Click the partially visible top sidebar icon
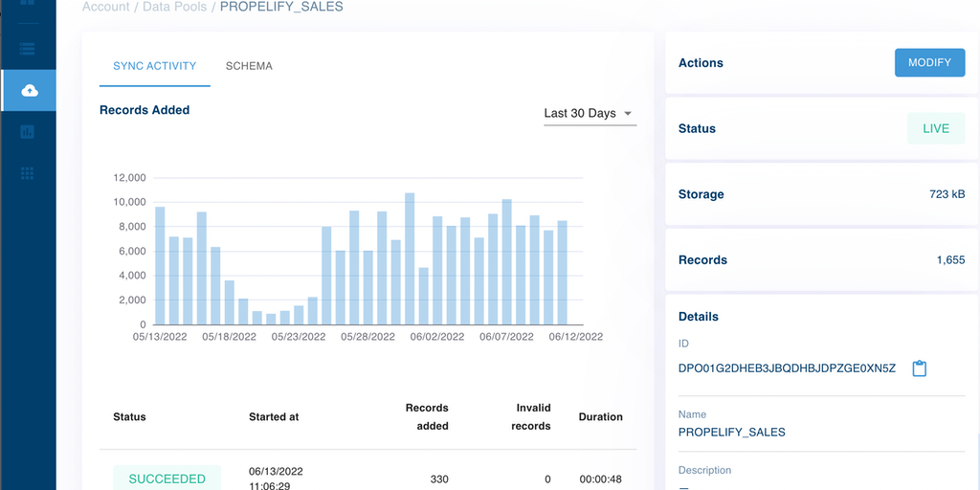Screen dimensions: 980x490 28,5
